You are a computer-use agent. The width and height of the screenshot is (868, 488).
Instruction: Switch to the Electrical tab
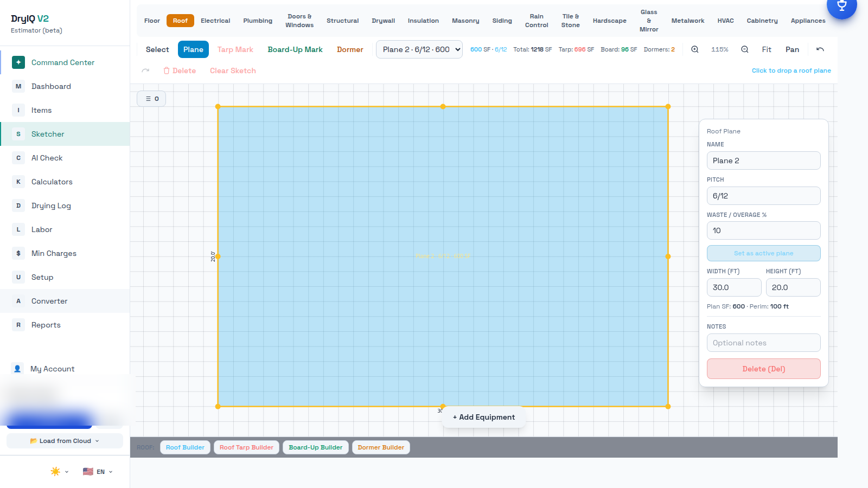215,21
